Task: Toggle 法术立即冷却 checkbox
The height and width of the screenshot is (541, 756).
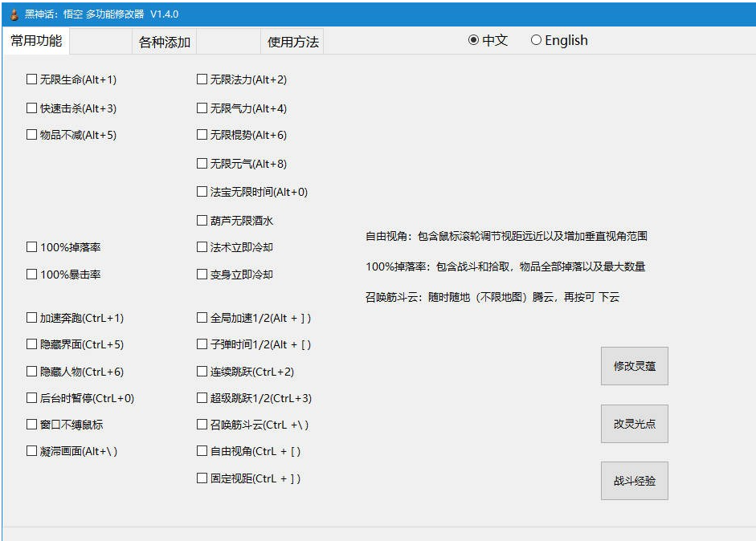Action: point(202,247)
